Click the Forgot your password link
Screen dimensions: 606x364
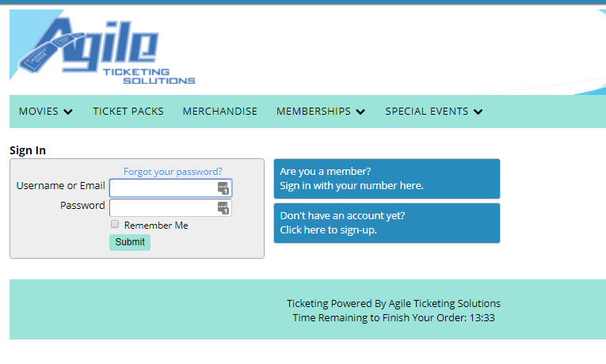pyautogui.click(x=173, y=172)
